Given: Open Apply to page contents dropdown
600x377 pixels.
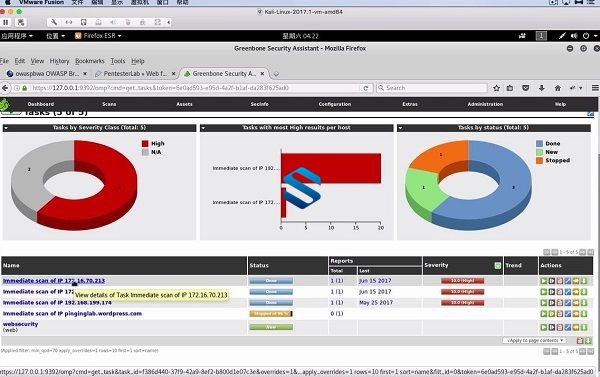Looking at the screenshot, I should [535, 340].
